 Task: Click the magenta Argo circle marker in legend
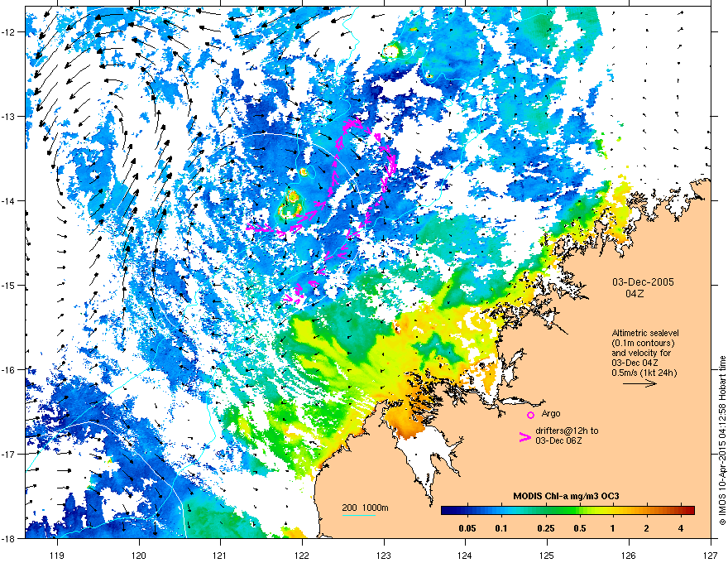[x=530, y=415]
